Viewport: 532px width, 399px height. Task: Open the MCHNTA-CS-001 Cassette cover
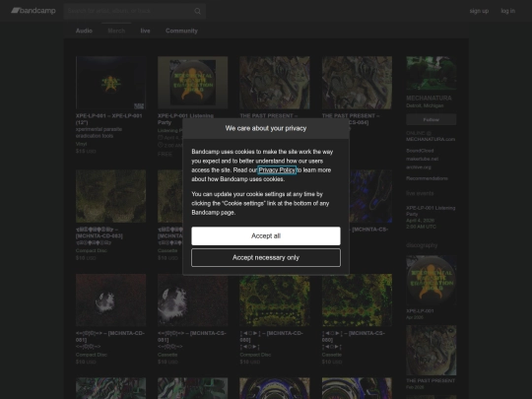coord(192,299)
